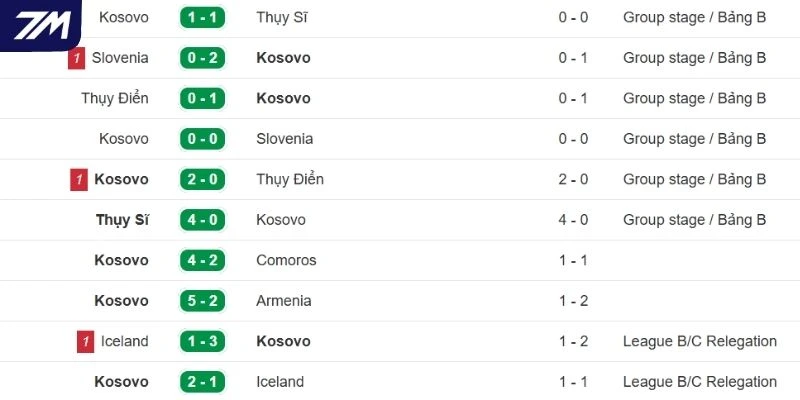Select Thụy Điển away team in the 2 - 0 match
The width and height of the screenshot is (800, 400).
point(290,180)
